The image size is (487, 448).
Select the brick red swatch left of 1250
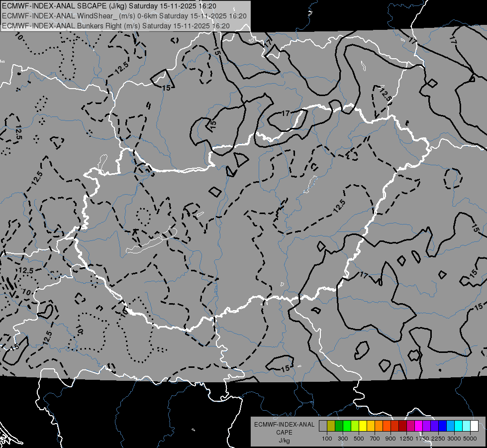(x=395, y=426)
